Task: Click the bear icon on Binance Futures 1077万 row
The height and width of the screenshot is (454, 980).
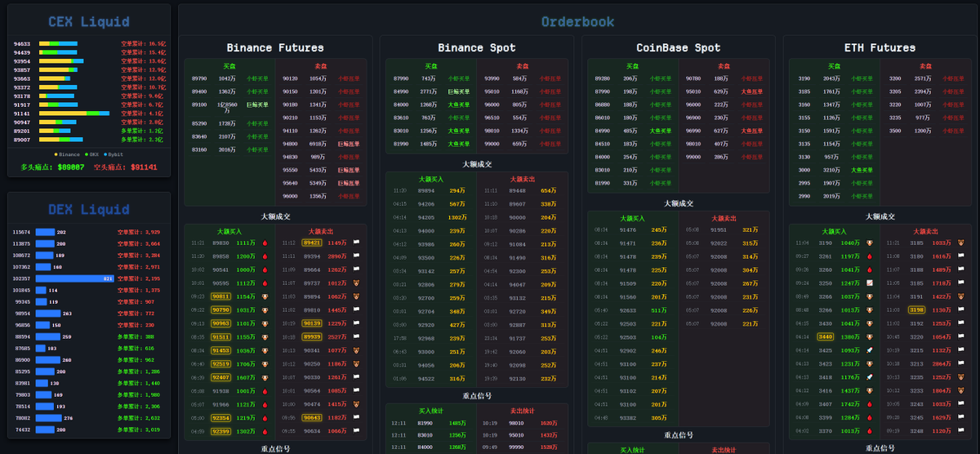Action: coord(356,350)
